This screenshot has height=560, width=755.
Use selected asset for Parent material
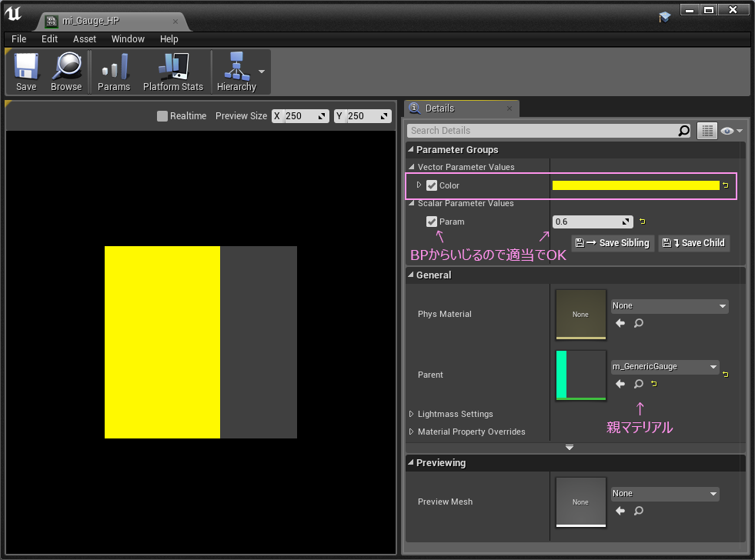(620, 384)
